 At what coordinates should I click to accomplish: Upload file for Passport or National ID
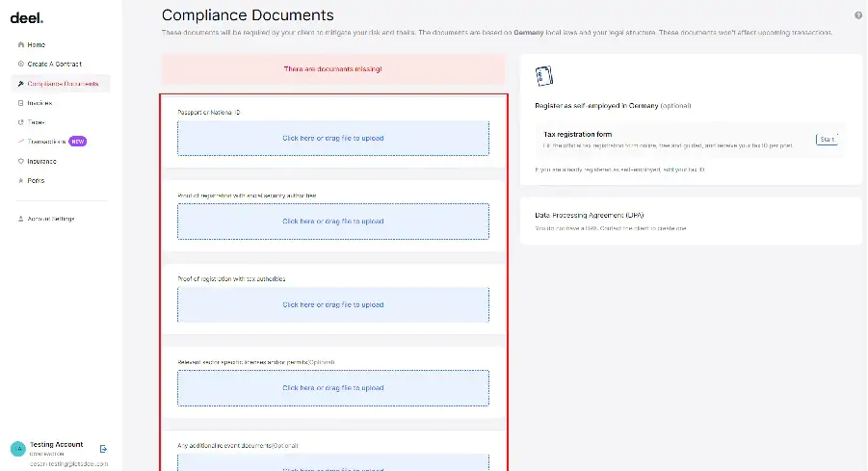[333, 139]
